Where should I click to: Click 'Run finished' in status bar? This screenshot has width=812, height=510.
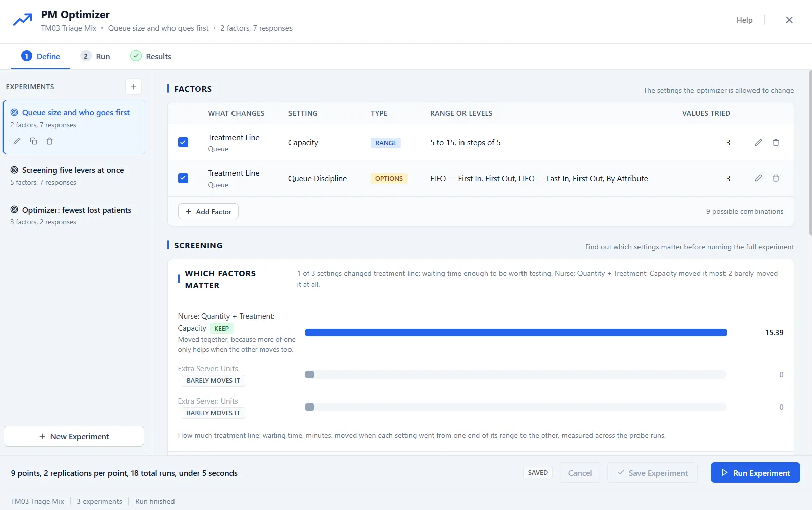point(155,501)
